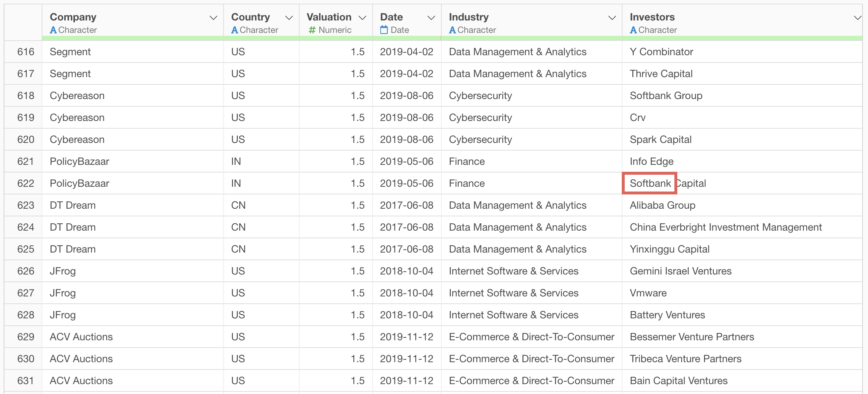Image resolution: width=868 pixels, height=394 pixels.
Task: Click Finance industry cell in row 622
Action: click(532, 183)
